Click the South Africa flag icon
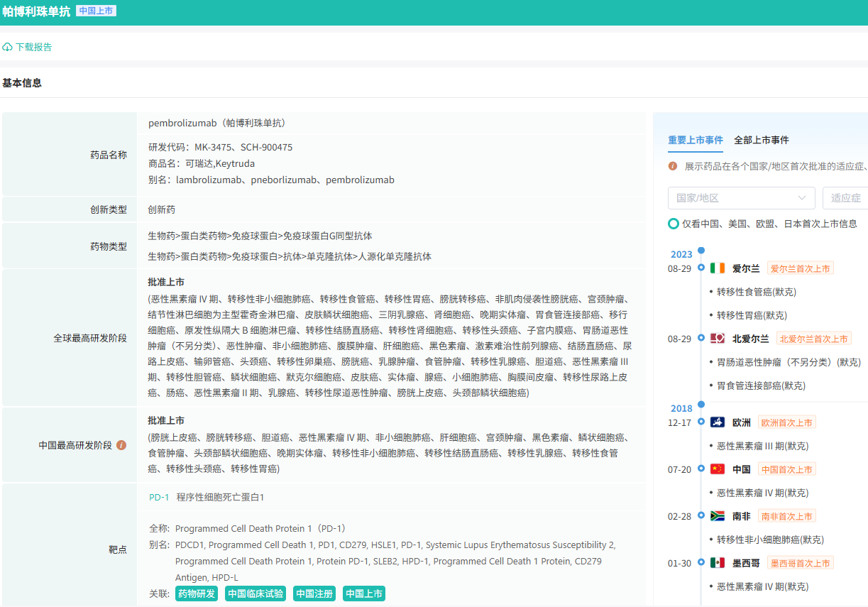868x607 pixels. (718, 516)
